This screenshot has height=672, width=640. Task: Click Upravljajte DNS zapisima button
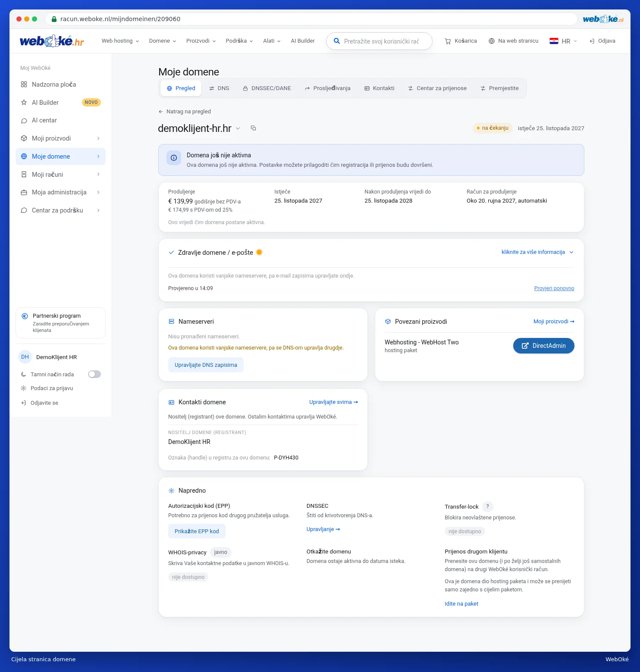coord(206,365)
